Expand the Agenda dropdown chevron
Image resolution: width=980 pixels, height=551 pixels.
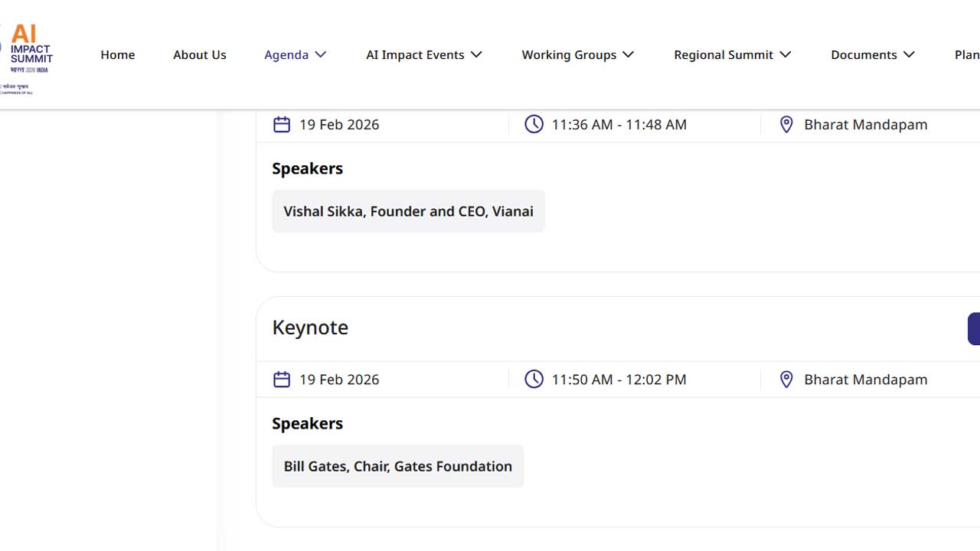321,54
